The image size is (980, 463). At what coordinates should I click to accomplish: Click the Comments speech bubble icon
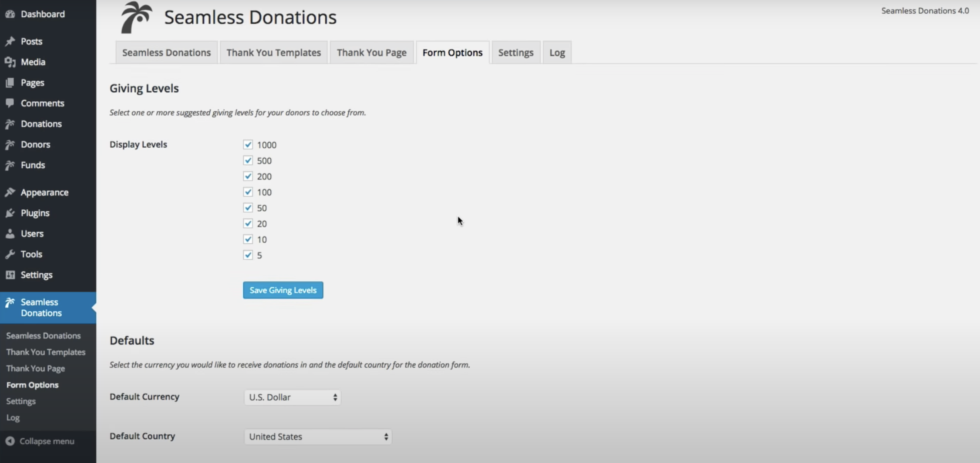click(x=10, y=103)
